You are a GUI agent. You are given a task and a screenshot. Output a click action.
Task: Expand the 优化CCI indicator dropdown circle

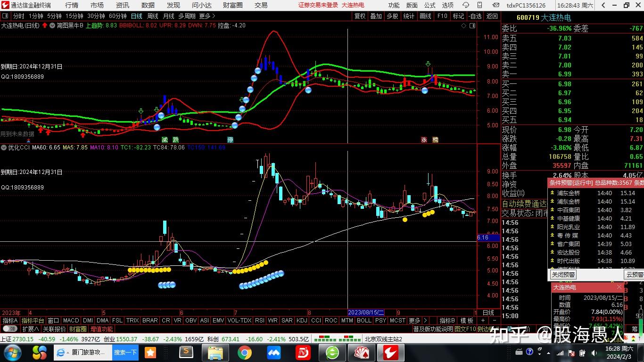coord(4,148)
